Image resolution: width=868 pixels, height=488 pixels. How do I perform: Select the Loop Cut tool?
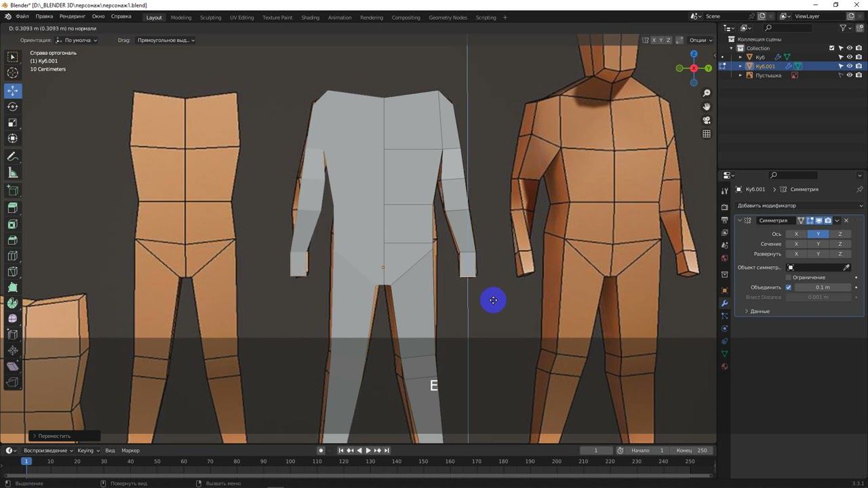(x=13, y=256)
